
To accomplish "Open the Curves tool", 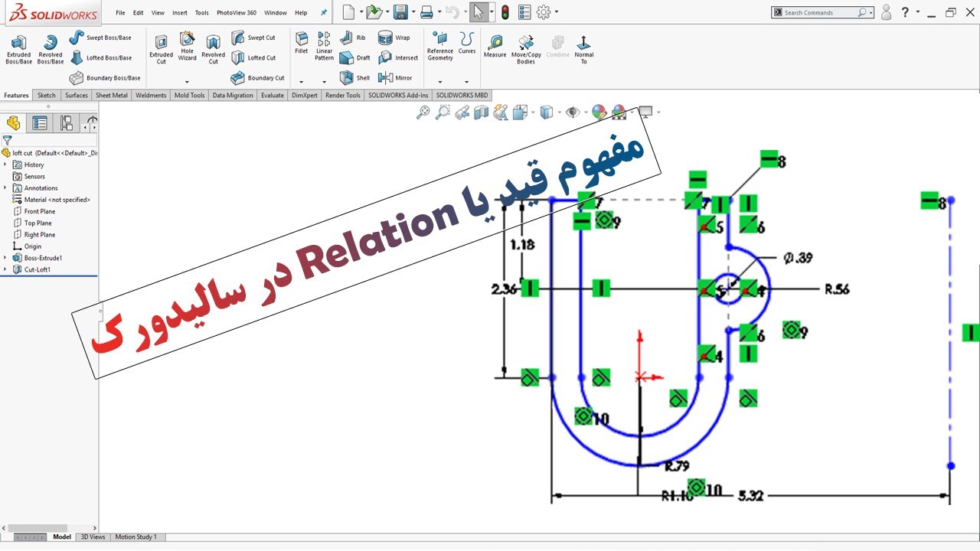I will [x=467, y=43].
